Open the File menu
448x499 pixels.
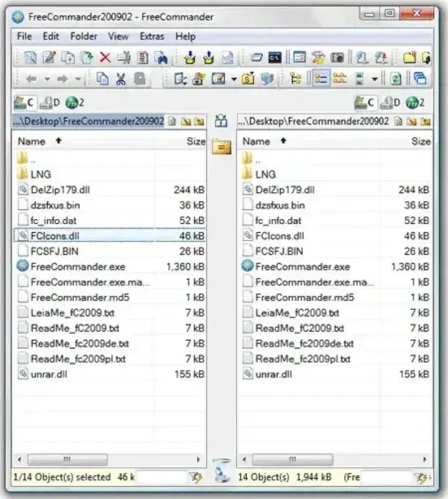tap(24, 37)
